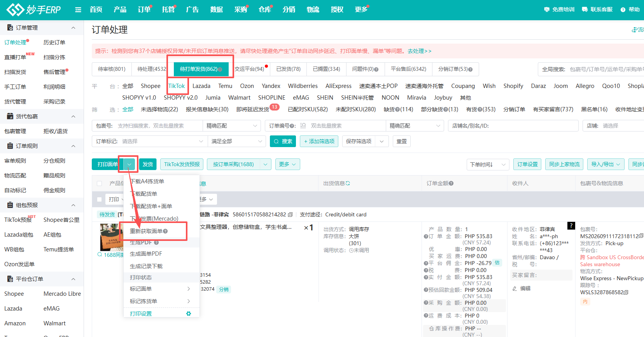Collapse the 组包预报 sidebar section

pyautogui.click(x=73, y=205)
